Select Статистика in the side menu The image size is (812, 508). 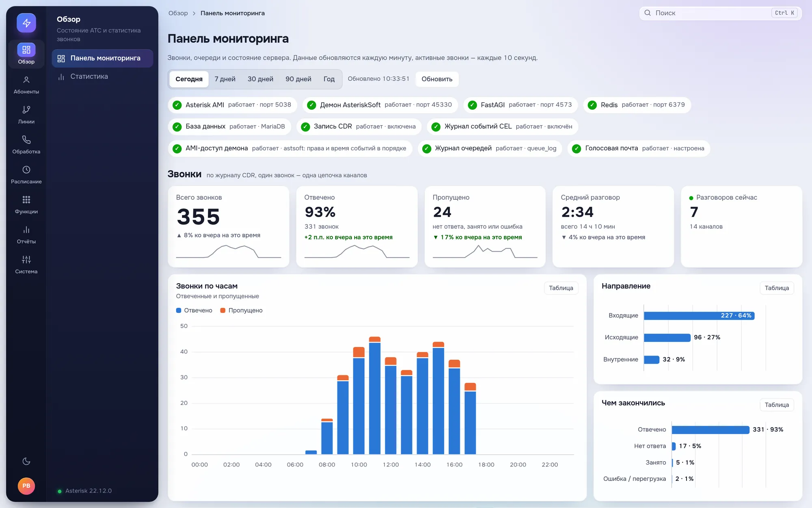pyautogui.click(x=102, y=77)
